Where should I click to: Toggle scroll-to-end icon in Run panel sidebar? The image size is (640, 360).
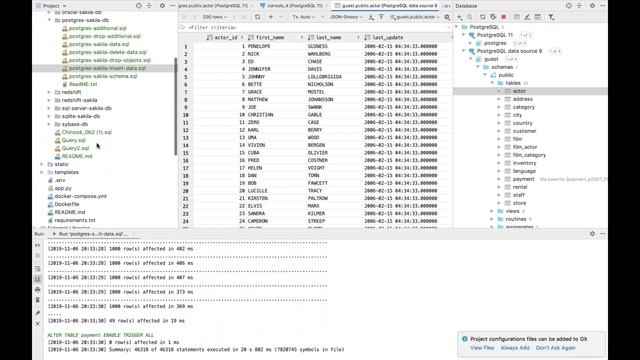coord(38,279)
